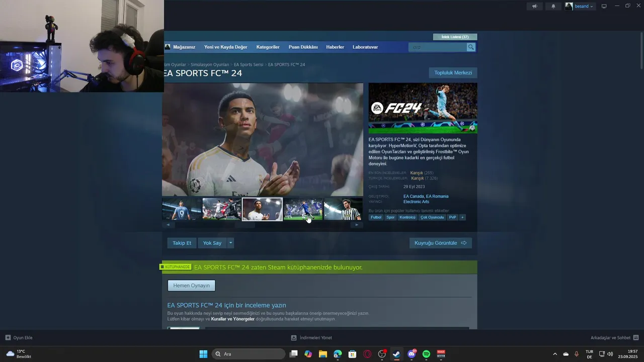Select the Haaland number 9 thumbnail
Screen dimensions: 644x362
coord(182,209)
